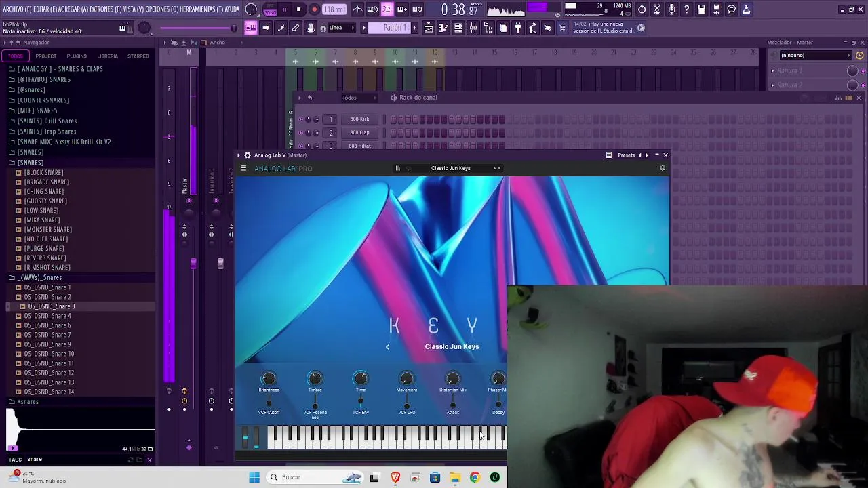
Task: Select OS_DSND_Snare 1 sample
Action: pyautogui.click(x=47, y=287)
